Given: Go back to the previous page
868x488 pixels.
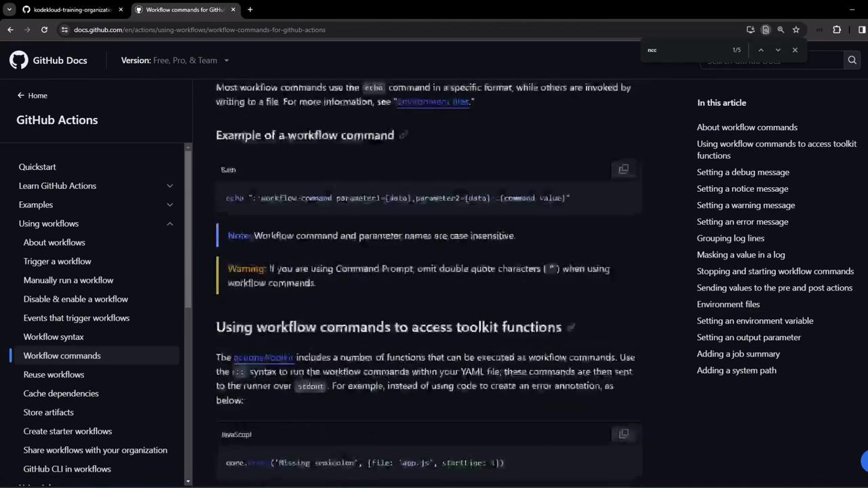Looking at the screenshot, I should pyautogui.click(x=10, y=30).
